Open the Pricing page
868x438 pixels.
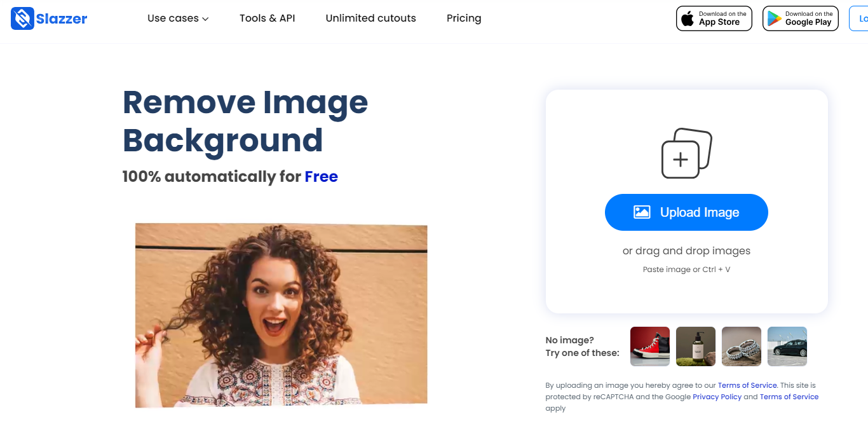[464, 18]
